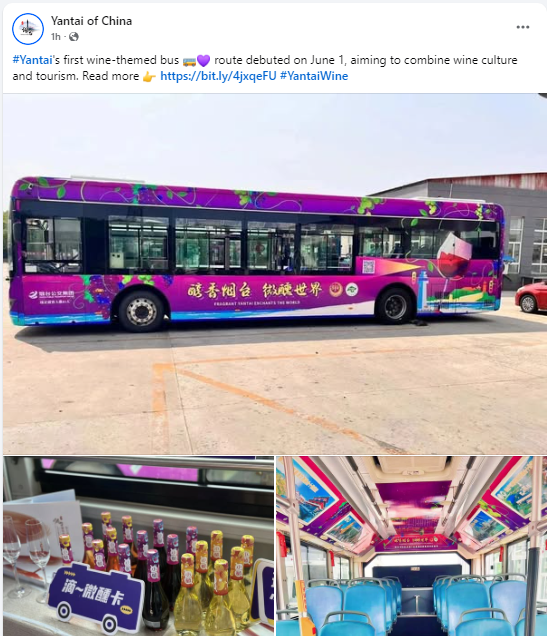
Task: Click the 1h post timestamp
Action: (56, 37)
